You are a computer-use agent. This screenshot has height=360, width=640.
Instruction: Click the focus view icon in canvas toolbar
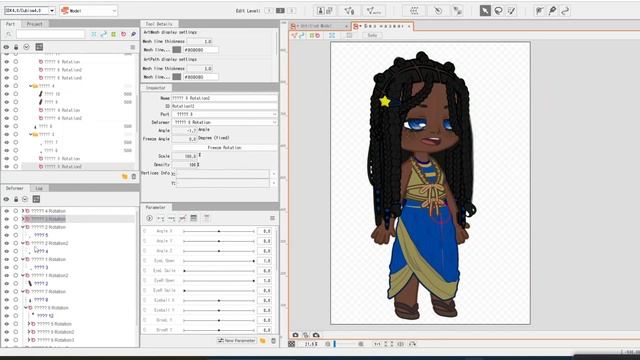click(332, 36)
